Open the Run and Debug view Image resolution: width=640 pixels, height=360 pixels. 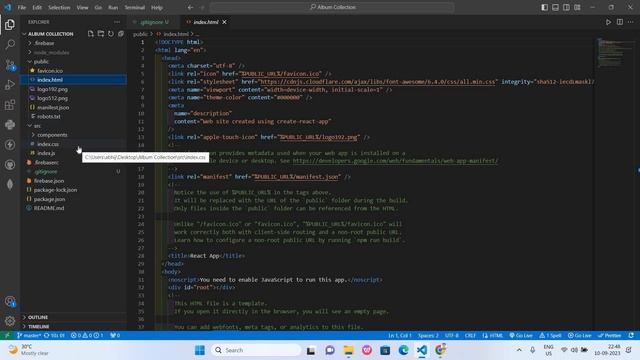[10, 85]
